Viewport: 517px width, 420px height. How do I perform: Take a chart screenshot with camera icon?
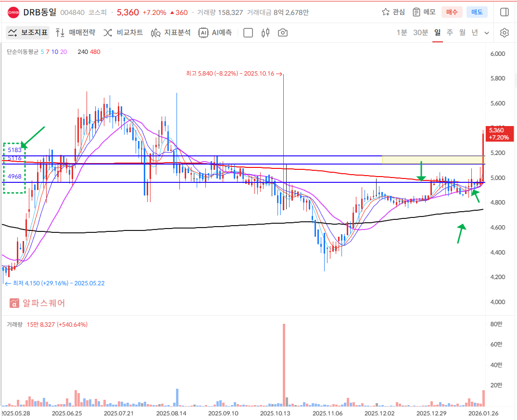coord(283,33)
